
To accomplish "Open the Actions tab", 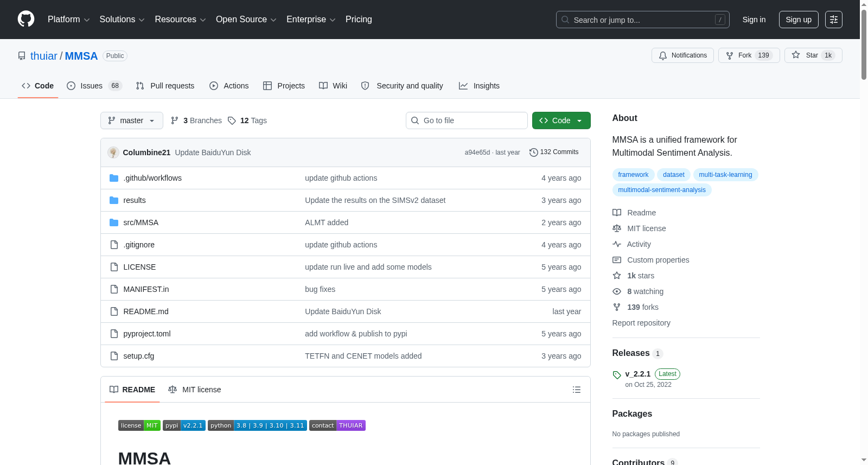I will (x=229, y=86).
